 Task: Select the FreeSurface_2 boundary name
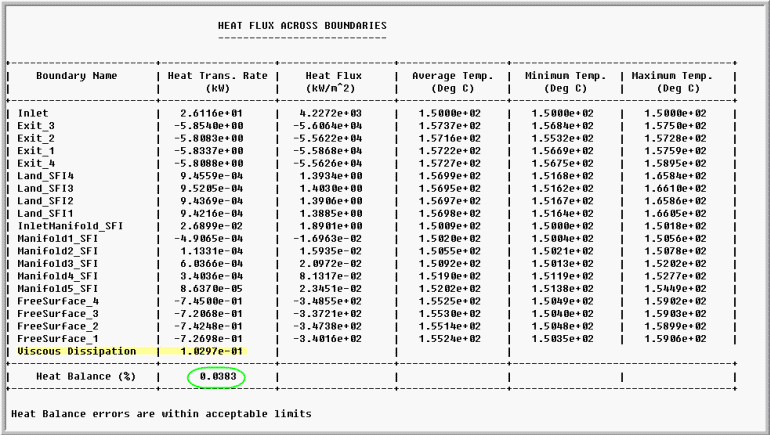(x=58, y=326)
